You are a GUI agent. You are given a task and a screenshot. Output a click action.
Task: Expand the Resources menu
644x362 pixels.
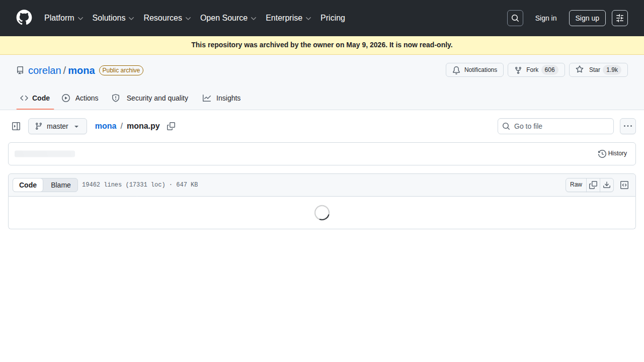pos(168,18)
